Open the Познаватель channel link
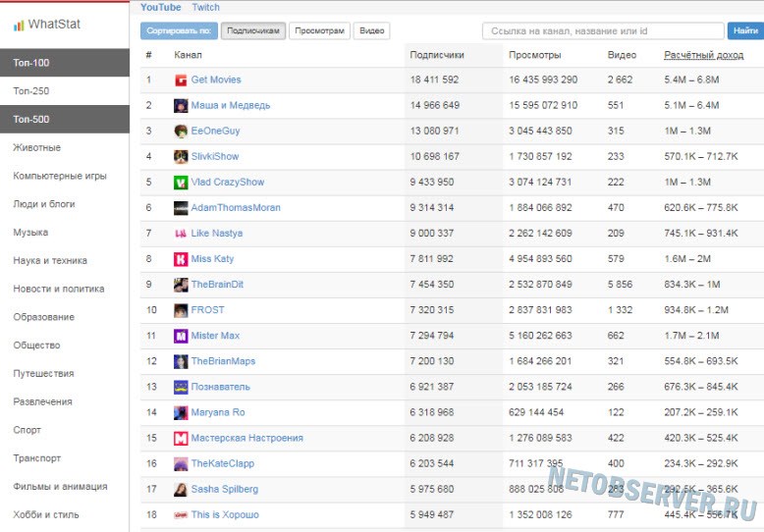The image size is (764, 532). [x=220, y=387]
